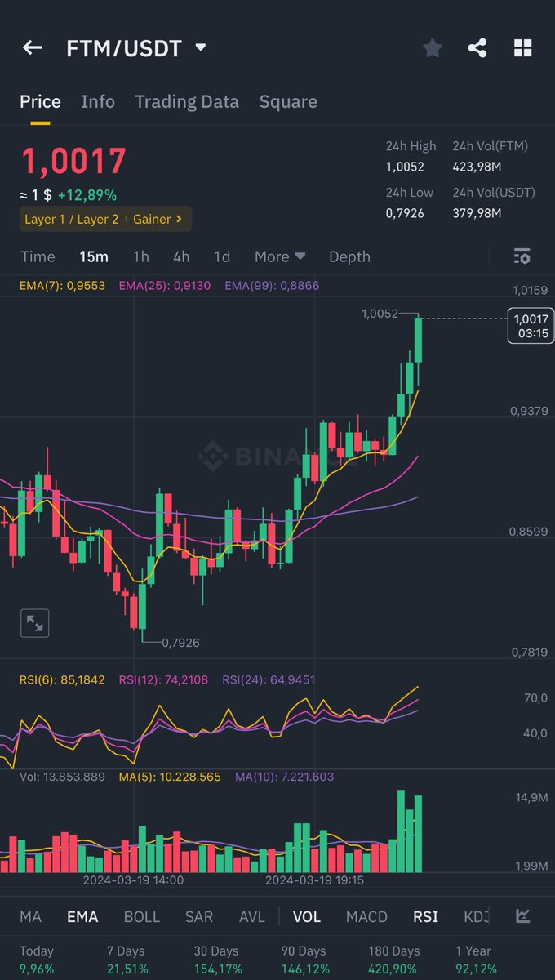Screen dimensions: 555x980
Task: Switch to the Info tab
Action: point(98,102)
